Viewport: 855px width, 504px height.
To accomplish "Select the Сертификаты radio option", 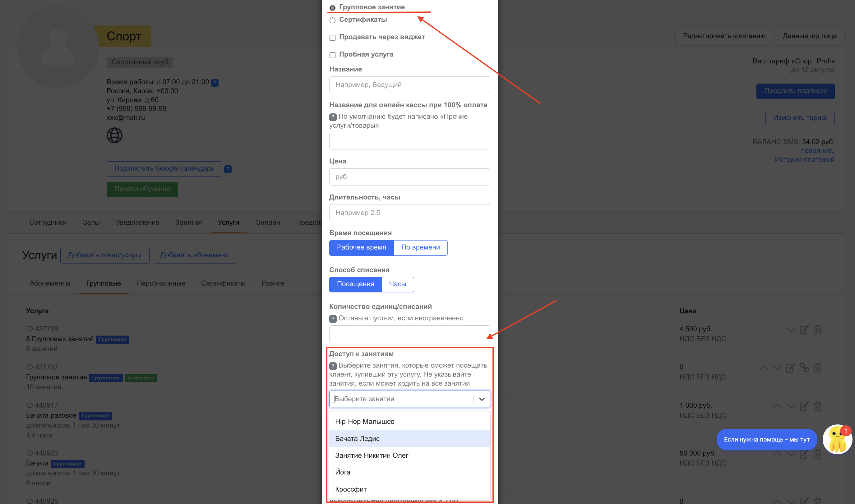I will 332,20.
